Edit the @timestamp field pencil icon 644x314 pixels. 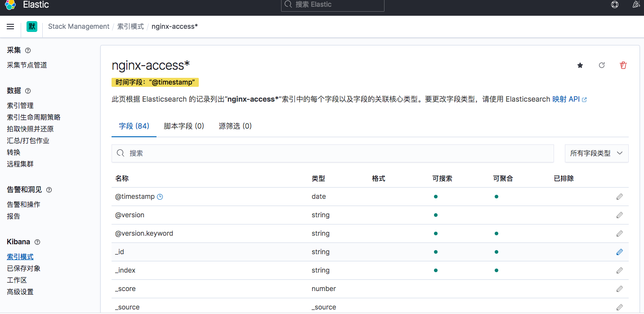(620, 197)
